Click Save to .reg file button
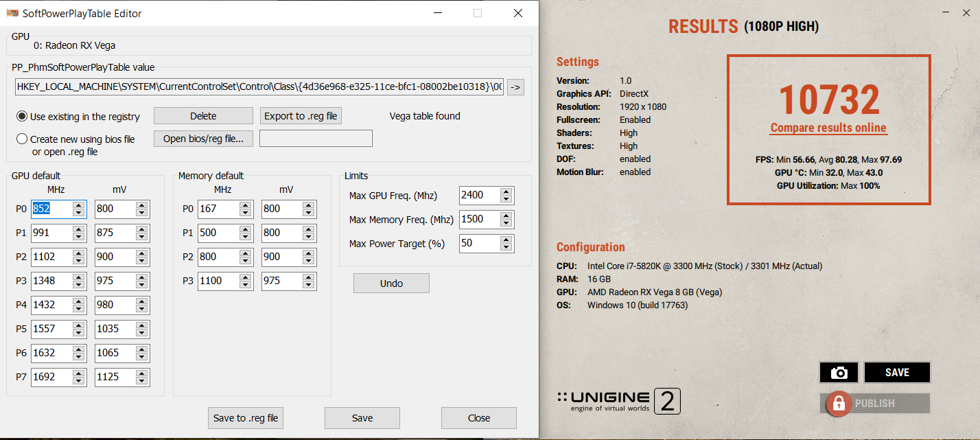 (246, 418)
